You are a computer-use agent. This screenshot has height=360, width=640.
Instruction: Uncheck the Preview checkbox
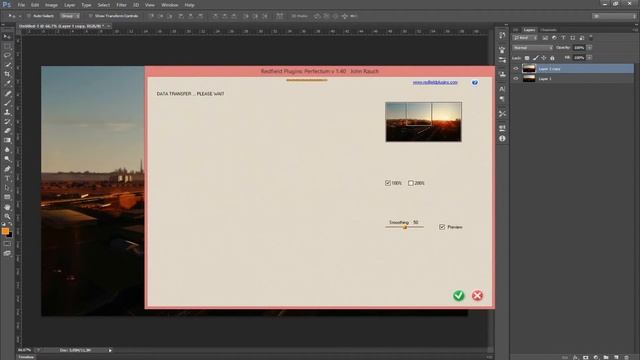pos(442,227)
